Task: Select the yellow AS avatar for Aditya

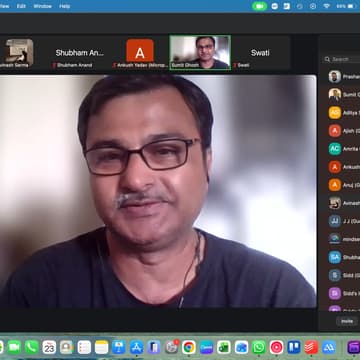Action: pos(335,113)
